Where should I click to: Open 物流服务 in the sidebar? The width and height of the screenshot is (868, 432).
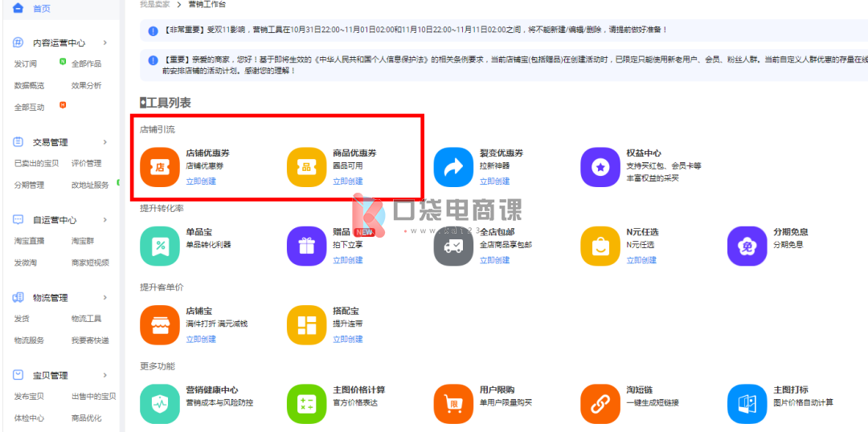click(x=29, y=340)
